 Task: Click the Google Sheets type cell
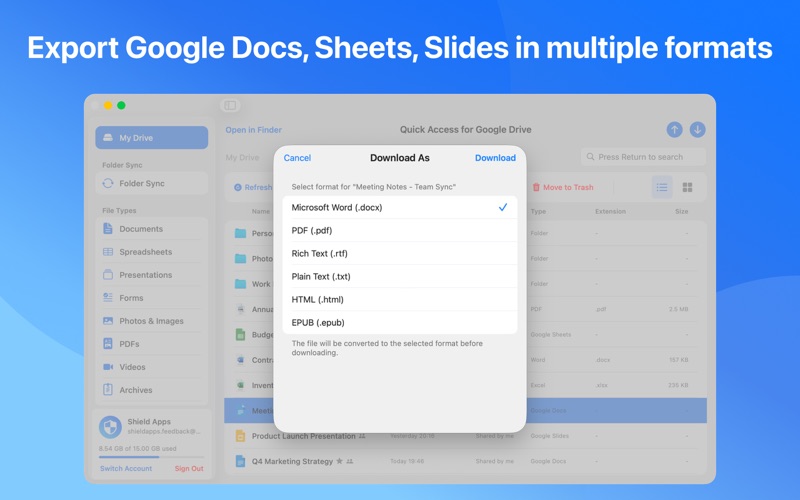point(551,335)
